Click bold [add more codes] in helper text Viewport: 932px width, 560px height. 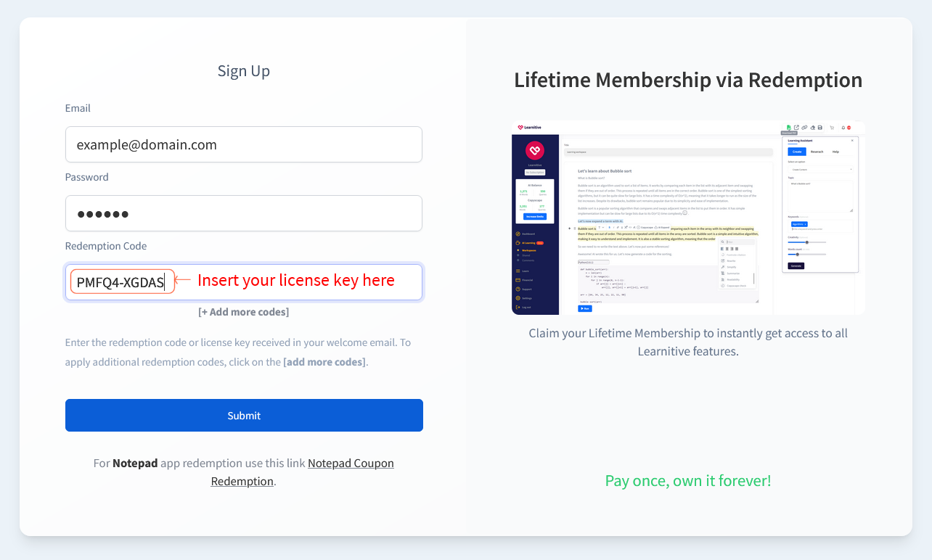coord(324,361)
